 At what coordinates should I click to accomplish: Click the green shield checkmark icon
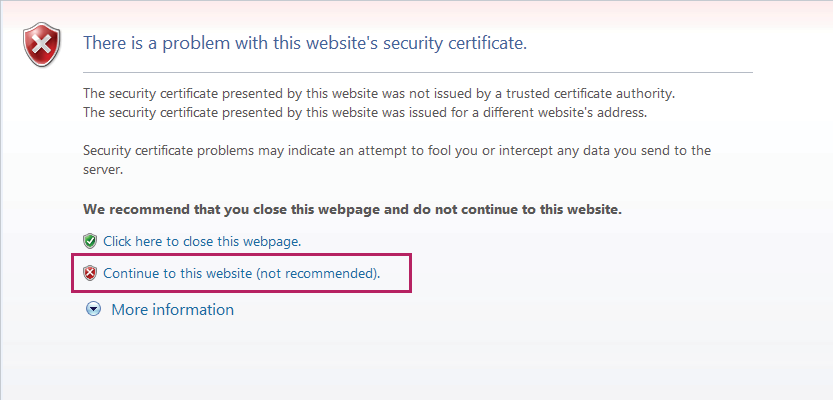90,242
